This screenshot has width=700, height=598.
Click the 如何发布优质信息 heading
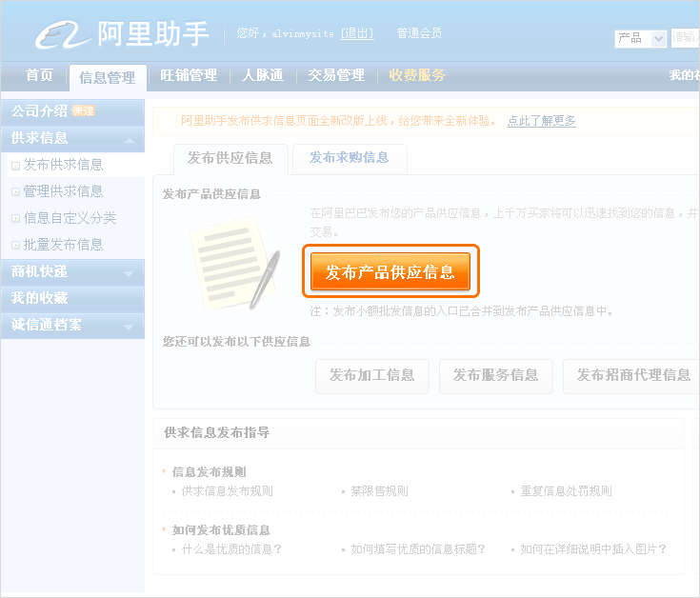pos(221,530)
